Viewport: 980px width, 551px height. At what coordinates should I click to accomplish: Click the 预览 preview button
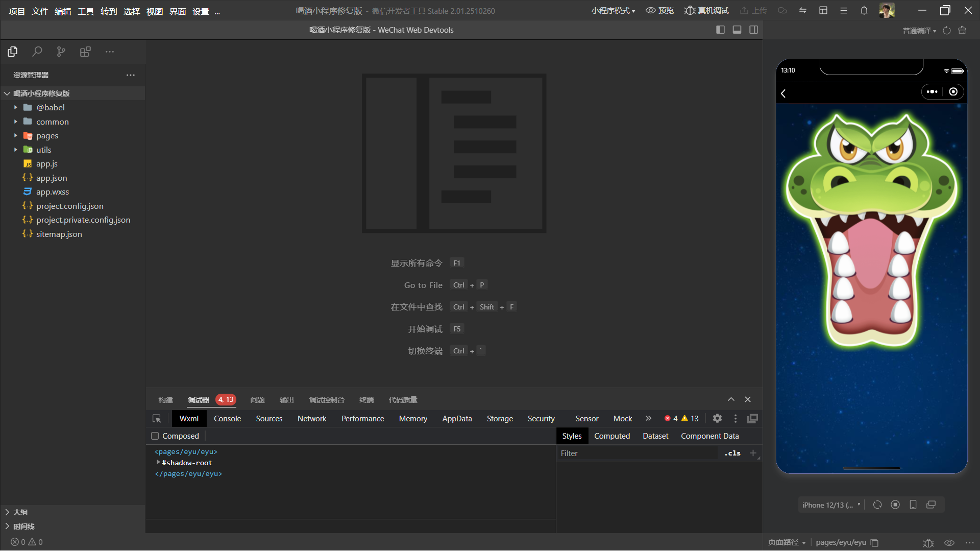[660, 11]
